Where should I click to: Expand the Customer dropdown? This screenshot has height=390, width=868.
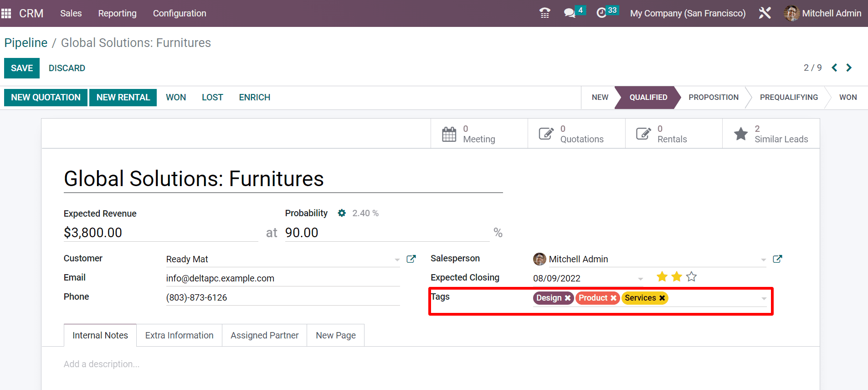(x=397, y=260)
